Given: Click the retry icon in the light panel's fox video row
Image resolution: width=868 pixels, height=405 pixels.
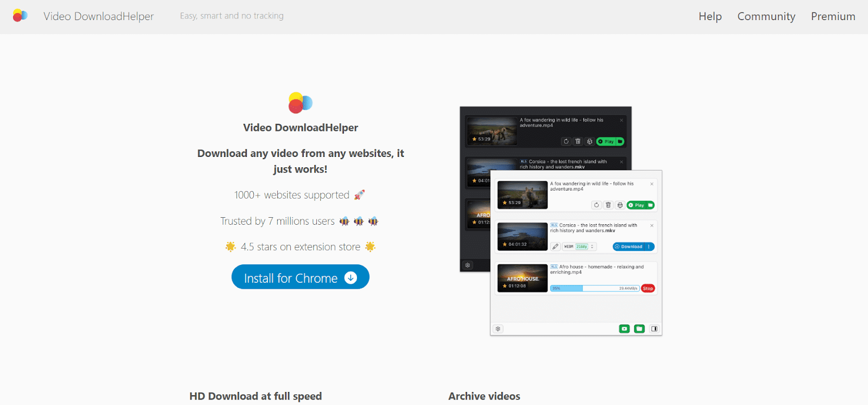Looking at the screenshot, I should (596, 205).
